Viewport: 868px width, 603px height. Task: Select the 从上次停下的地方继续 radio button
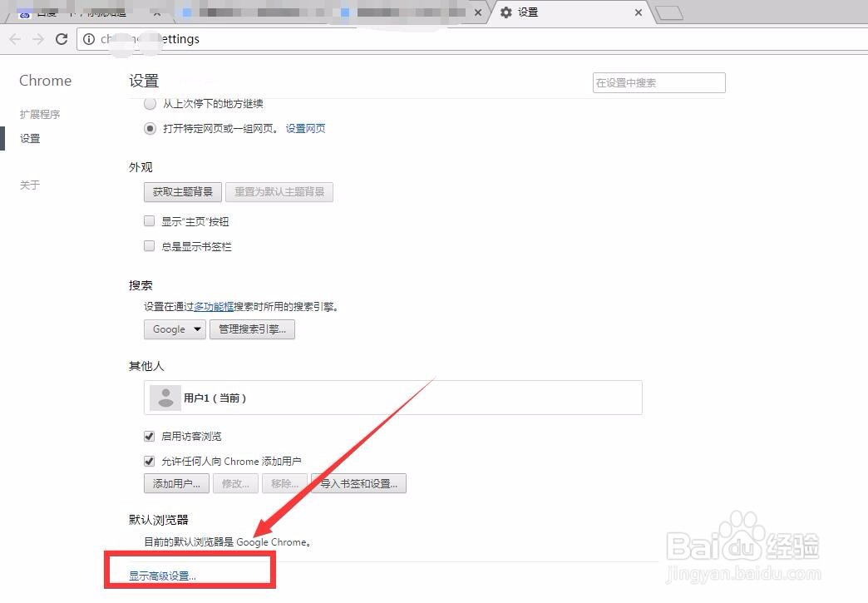[x=150, y=103]
